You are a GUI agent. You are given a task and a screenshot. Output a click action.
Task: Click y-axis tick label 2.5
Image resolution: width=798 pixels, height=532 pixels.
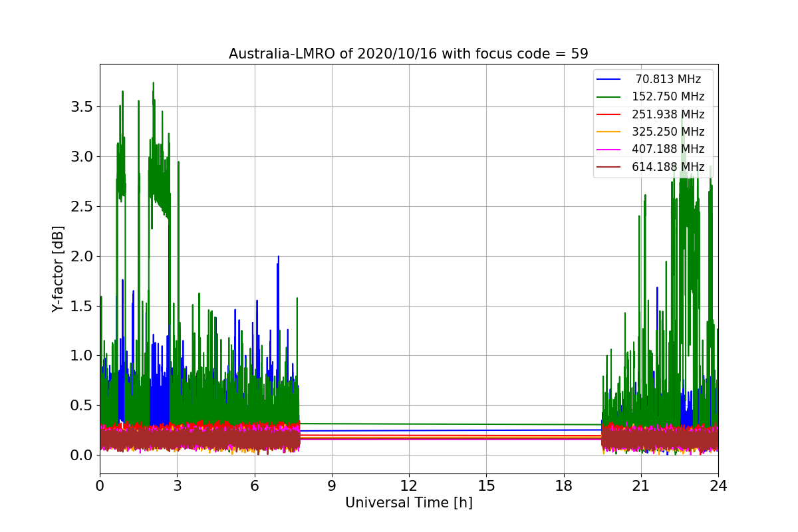80,206
